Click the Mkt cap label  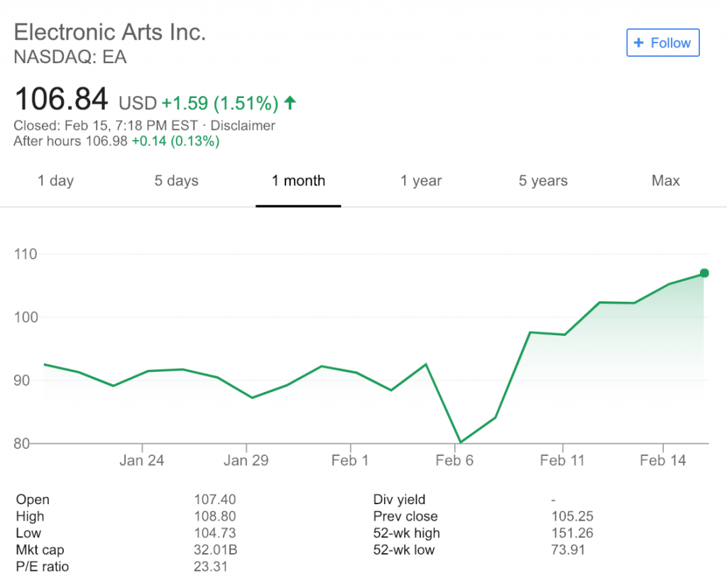click(x=40, y=550)
